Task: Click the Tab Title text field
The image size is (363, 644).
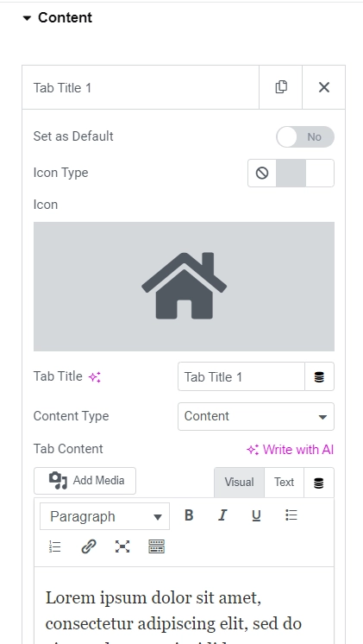Action: [241, 376]
